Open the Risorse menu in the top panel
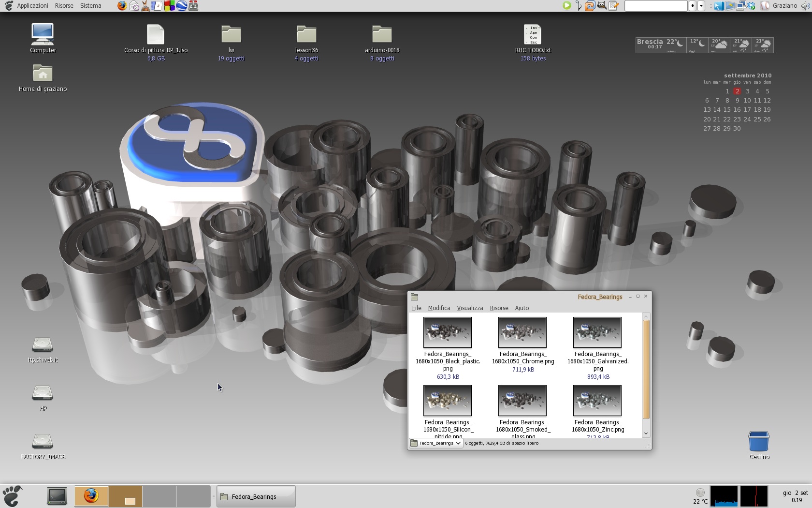Screen dimensions: 812x508 pyautogui.click(x=64, y=6)
